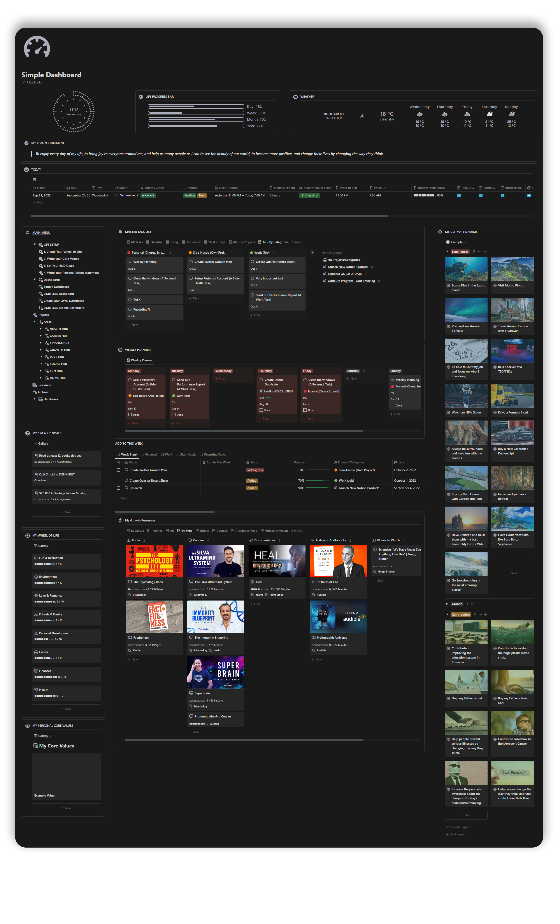The width and height of the screenshot is (560, 924).
Task: Open the LIMITLESS Dashboard link in the sidebar
Action: pos(59,294)
